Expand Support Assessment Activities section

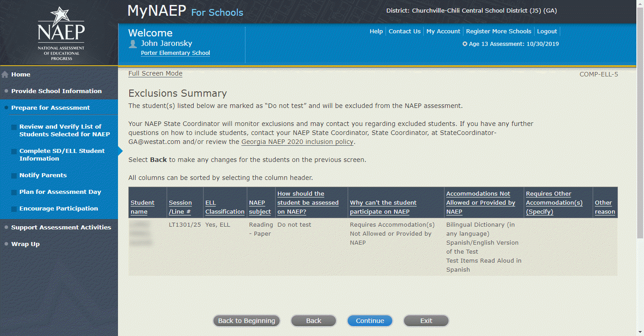[61, 227]
